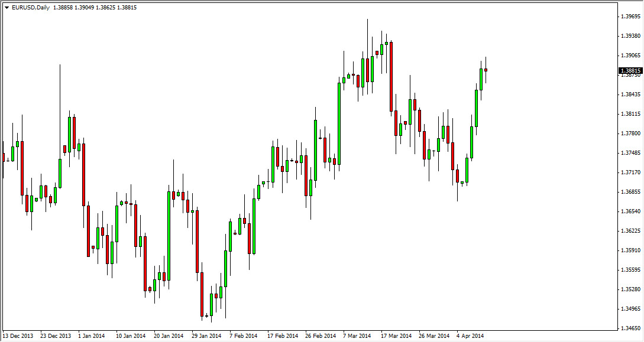644x342 pixels.
Task: Click the 13 Dec 2013 date label
Action: pyautogui.click(x=18, y=336)
